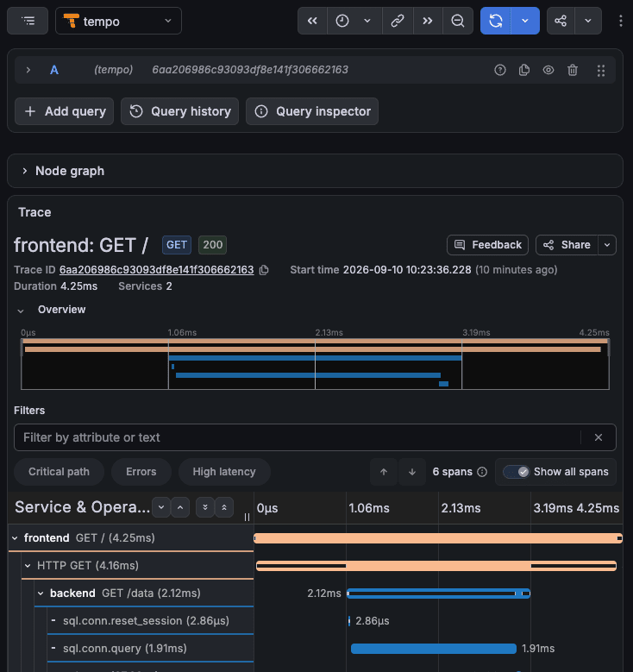
Task: Toggle query A visibility eye
Action: tap(548, 70)
